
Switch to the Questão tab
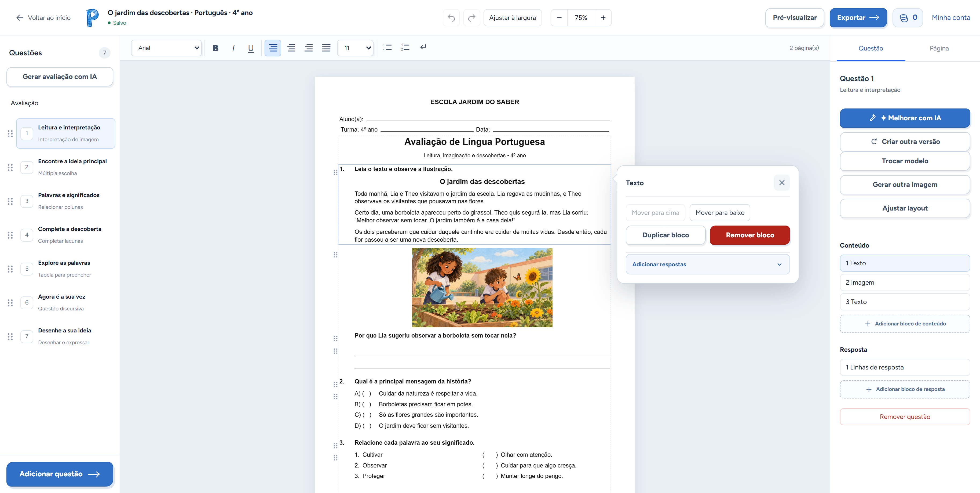(871, 48)
